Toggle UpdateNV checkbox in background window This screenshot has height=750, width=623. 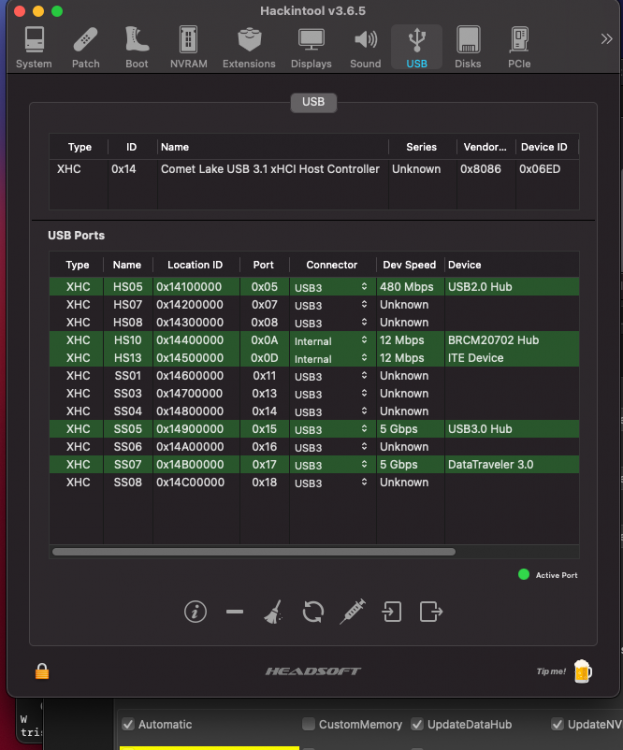coord(557,724)
